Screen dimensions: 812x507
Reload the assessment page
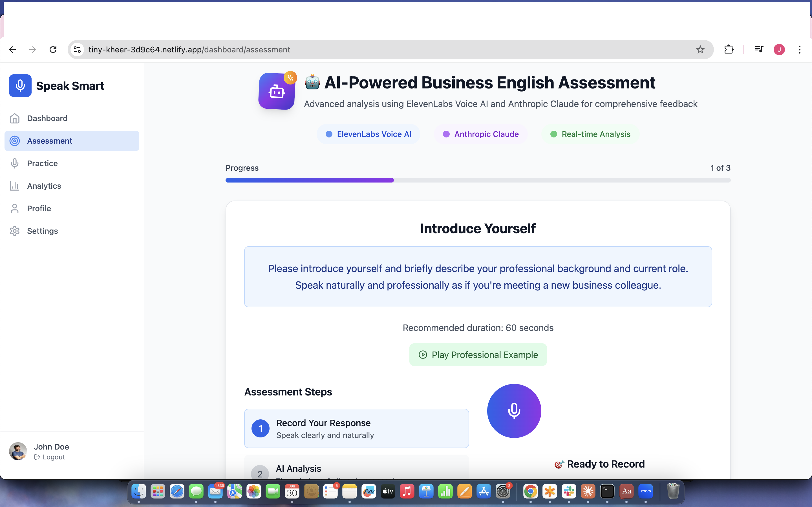pyautogui.click(x=53, y=50)
